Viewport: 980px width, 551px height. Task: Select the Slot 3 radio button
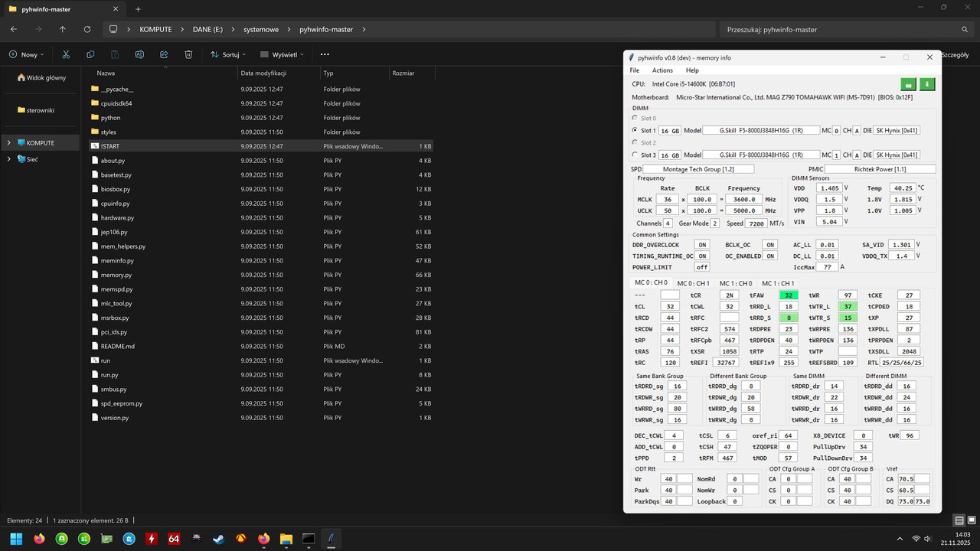(x=635, y=155)
